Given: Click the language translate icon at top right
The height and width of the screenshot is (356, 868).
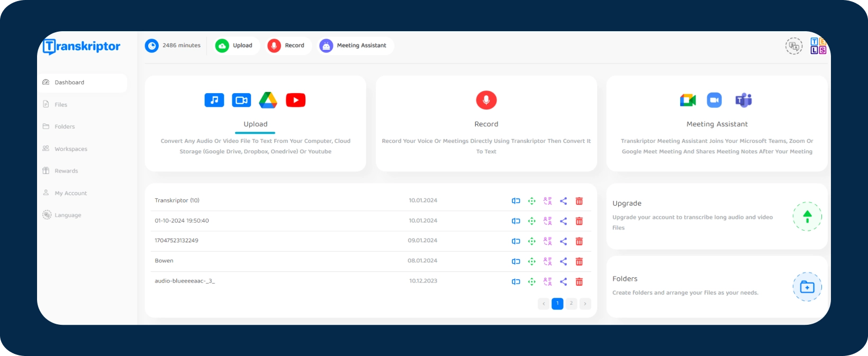Looking at the screenshot, I should pos(793,46).
